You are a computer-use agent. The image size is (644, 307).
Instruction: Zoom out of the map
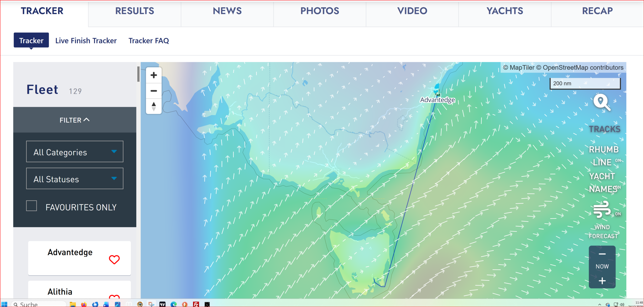tap(154, 91)
